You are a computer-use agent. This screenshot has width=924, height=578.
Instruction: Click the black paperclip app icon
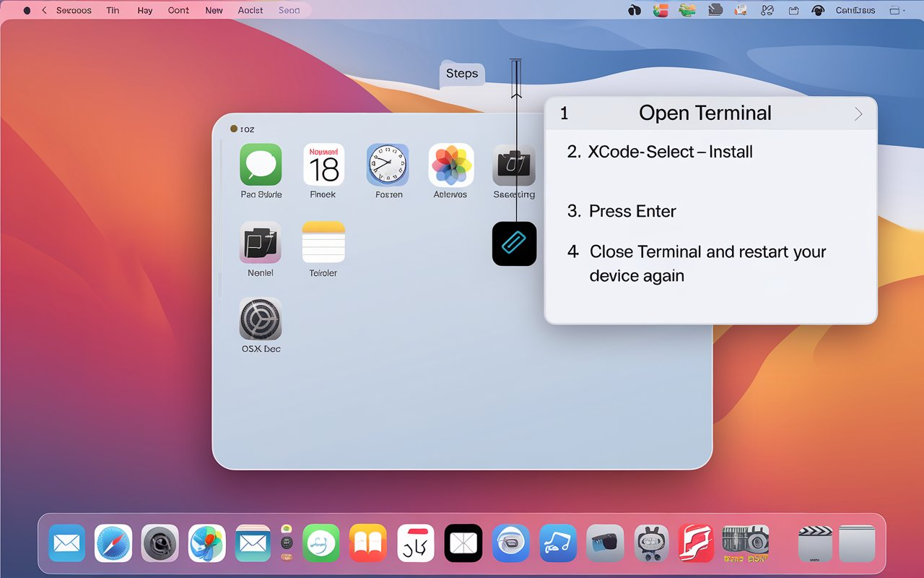tap(515, 243)
